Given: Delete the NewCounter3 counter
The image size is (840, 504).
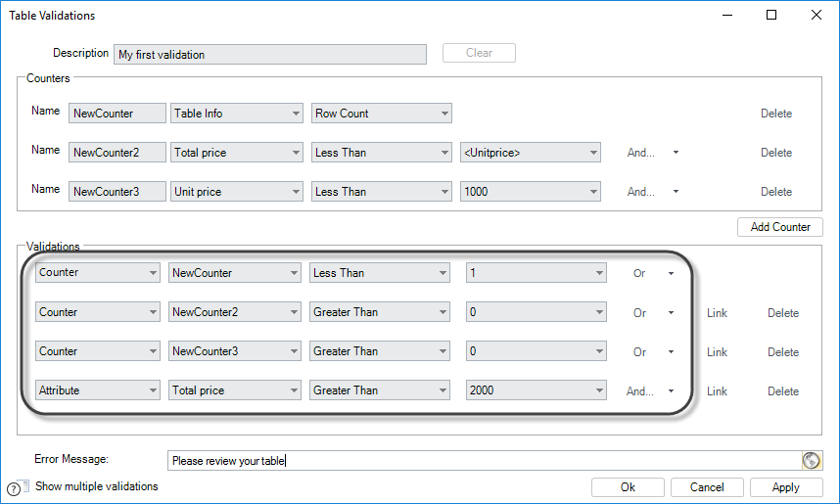Looking at the screenshot, I should [776, 192].
